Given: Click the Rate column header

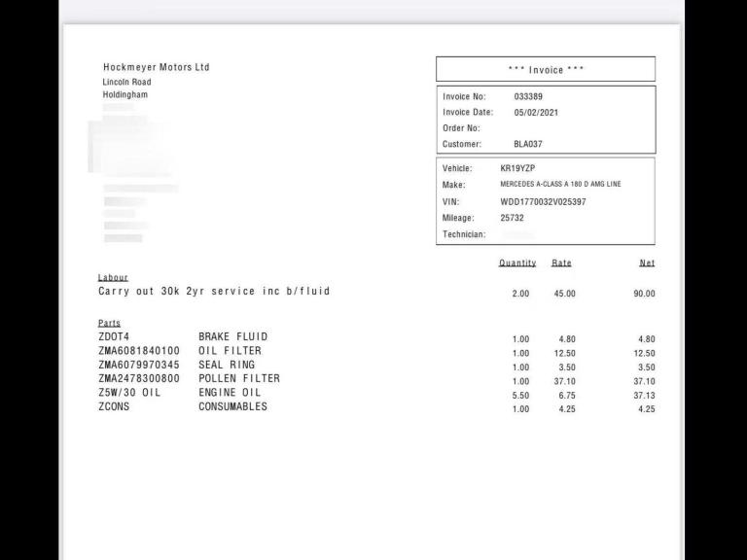Looking at the screenshot, I should 561,263.
